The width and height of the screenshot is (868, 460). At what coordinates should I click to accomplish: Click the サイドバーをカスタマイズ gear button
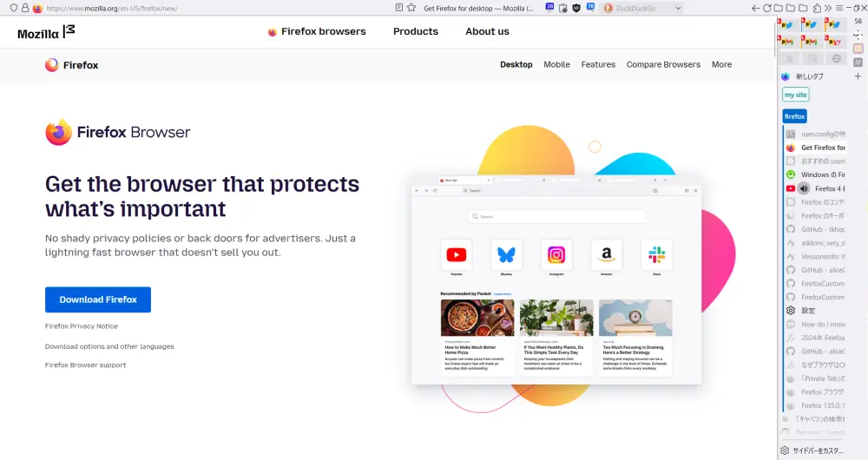coord(812,450)
